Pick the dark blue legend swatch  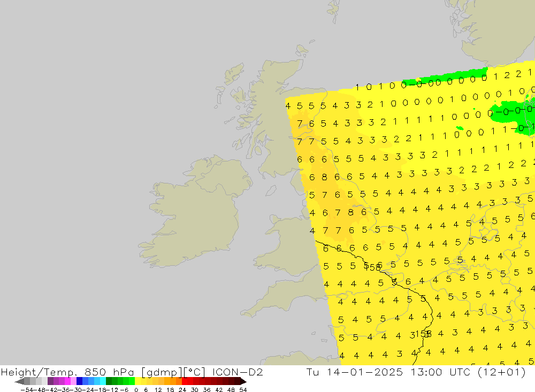pos(79,381)
